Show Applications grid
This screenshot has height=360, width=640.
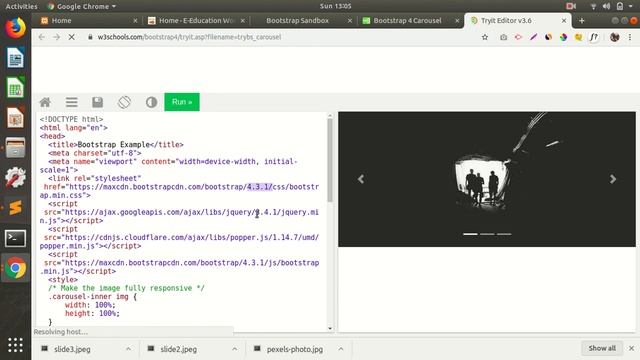click(16, 345)
